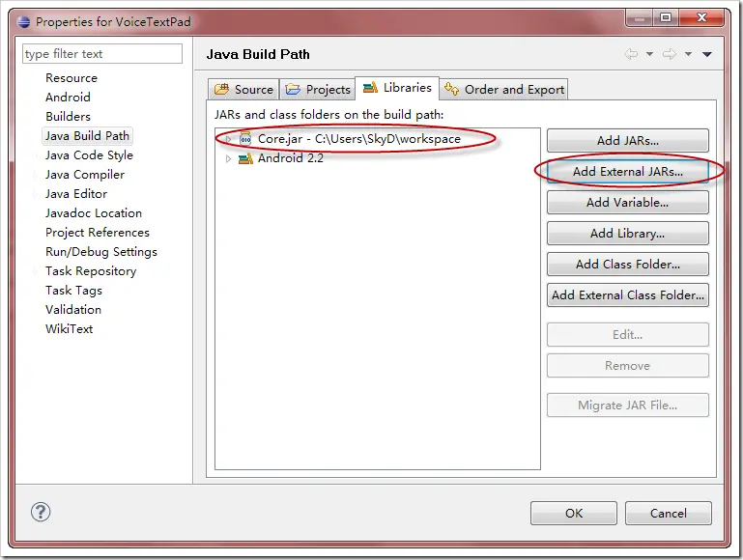Select Builders in the sidebar
The height and width of the screenshot is (560, 743).
click(x=68, y=117)
